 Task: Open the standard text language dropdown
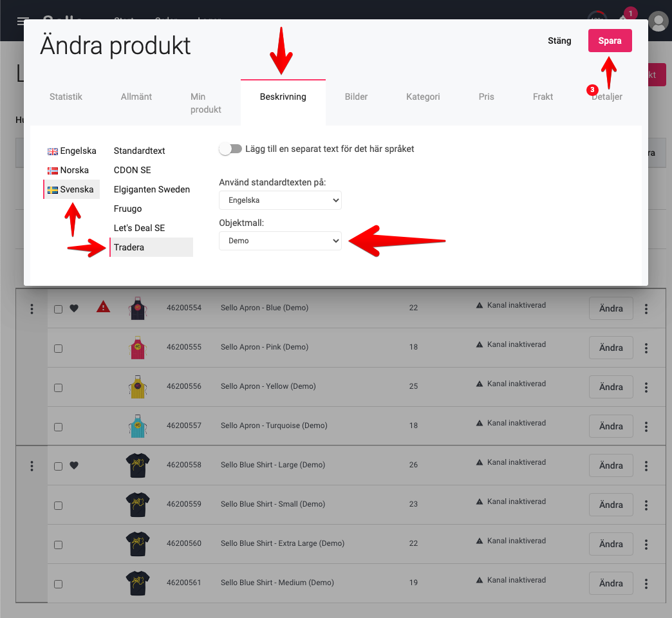[280, 200]
